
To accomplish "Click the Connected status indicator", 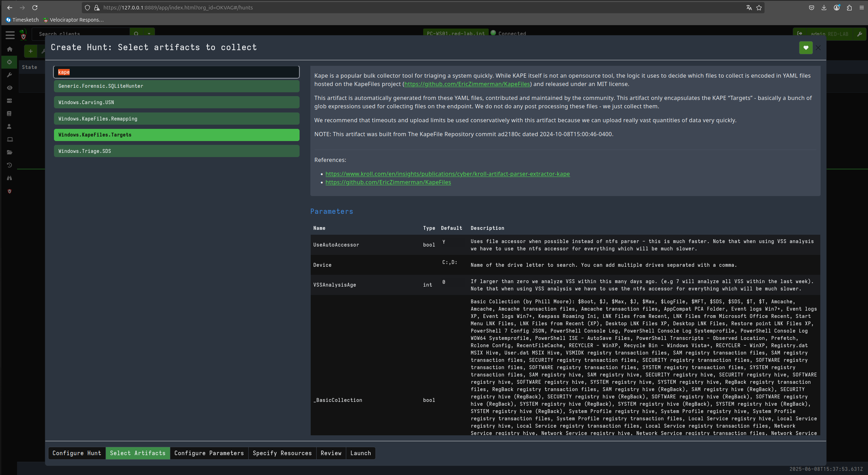I will [x=509, y=34].
